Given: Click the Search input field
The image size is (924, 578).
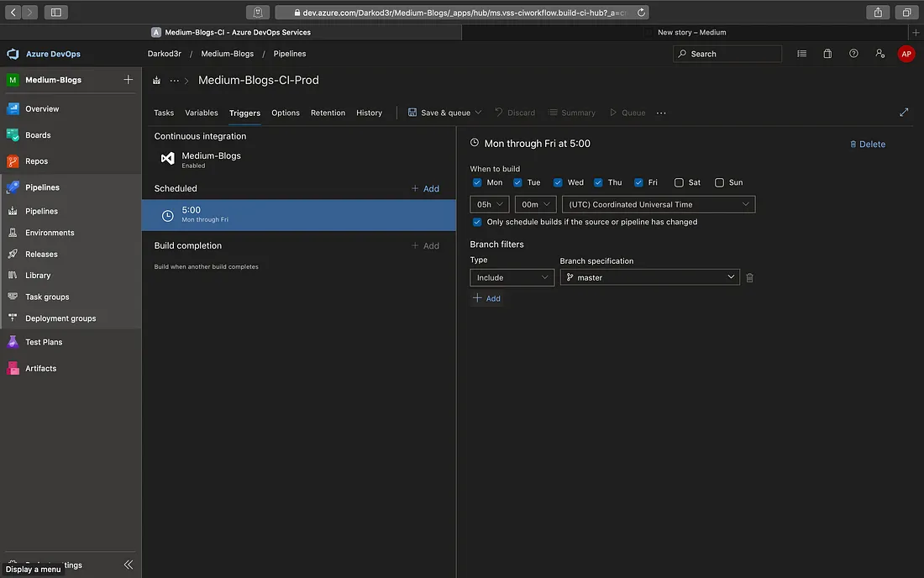Looking at the screenshot, I should click(x=727, y=54).
